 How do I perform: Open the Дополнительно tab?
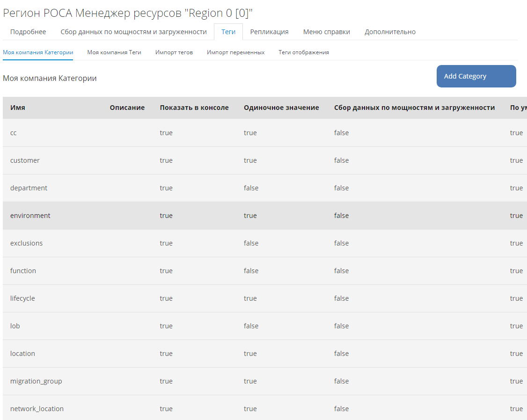390,32
